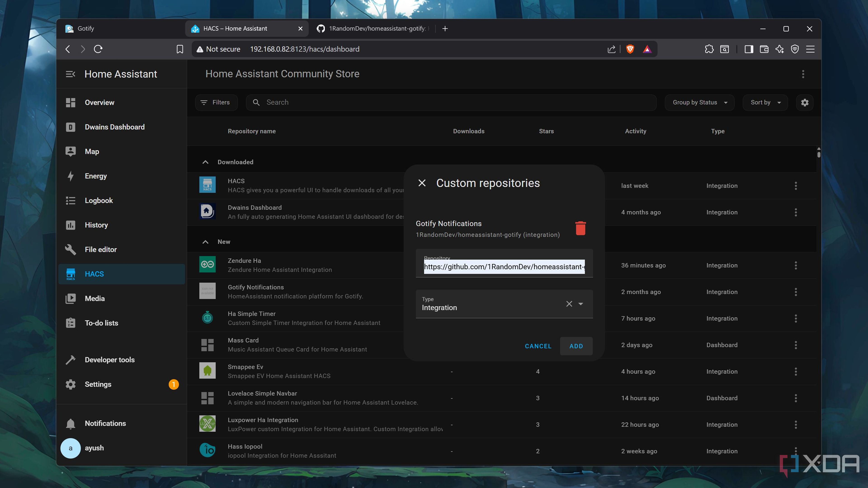The image size is (868, 488).
Task: Open To-do lists
Action: (x=122, y=323)
